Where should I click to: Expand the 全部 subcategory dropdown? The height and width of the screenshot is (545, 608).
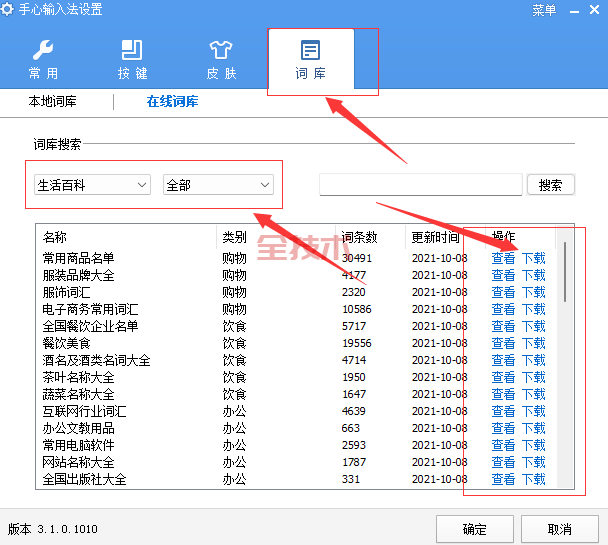(218, 185)
